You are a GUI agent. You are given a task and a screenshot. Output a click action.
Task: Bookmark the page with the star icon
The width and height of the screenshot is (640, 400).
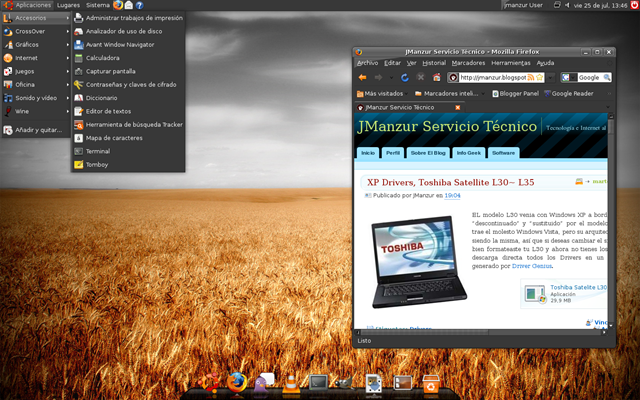coord(539,78)
